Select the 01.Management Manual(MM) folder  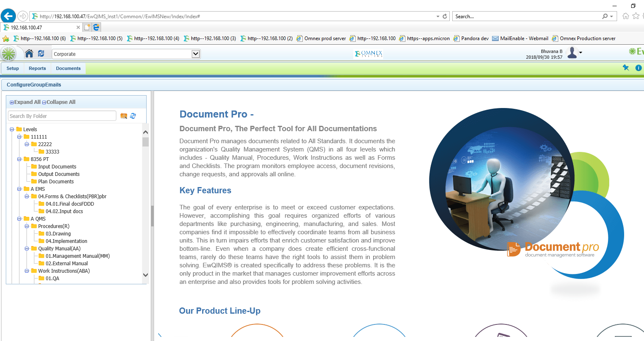click(x=77, y=256)
